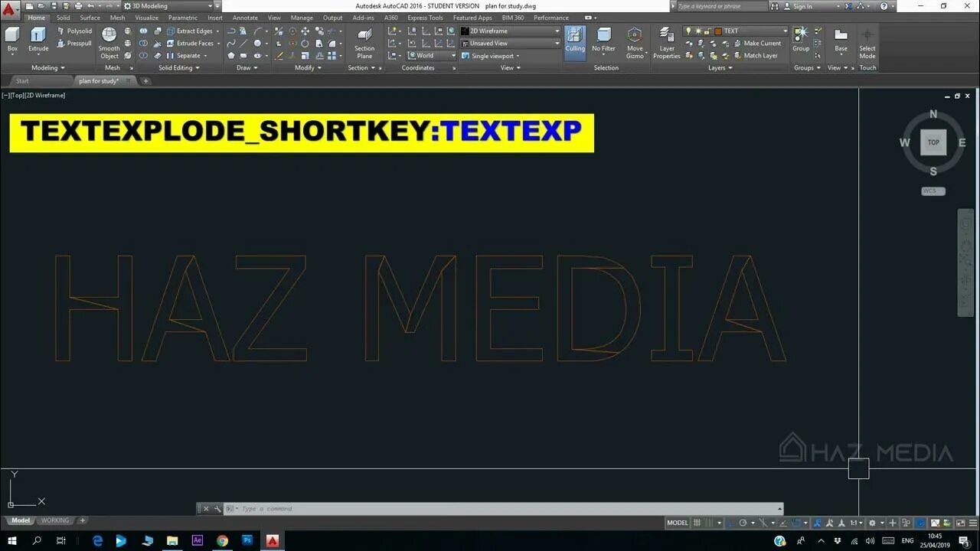Select the Box modeling tool
Image resolution: width=980 pixels, height=551 pixels.
click(12, 40)
